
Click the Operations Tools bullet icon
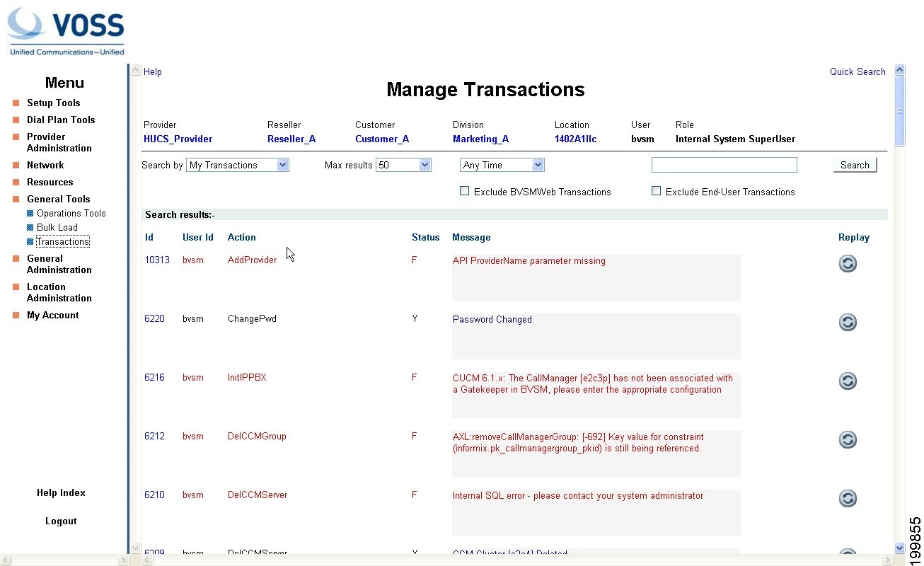click(x=30, y=214)
